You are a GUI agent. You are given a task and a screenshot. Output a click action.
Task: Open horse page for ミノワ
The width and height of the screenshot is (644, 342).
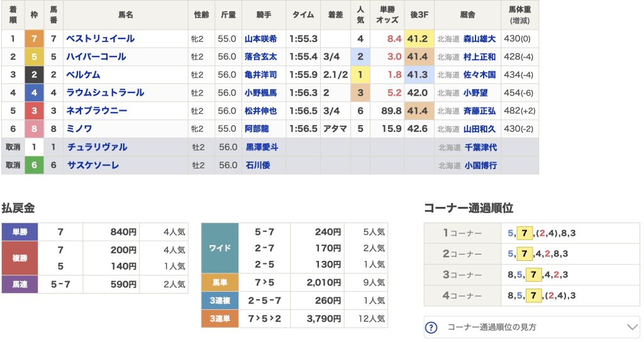point(79,129)
